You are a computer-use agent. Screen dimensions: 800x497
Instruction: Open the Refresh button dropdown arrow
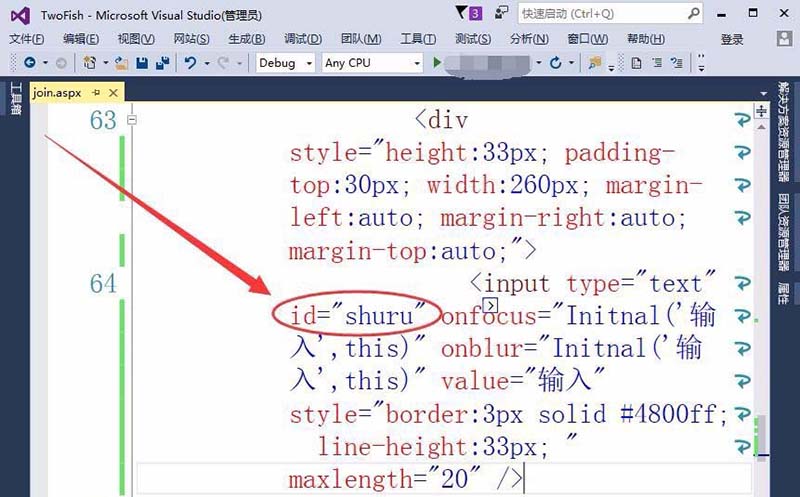[x=571, y=63]
